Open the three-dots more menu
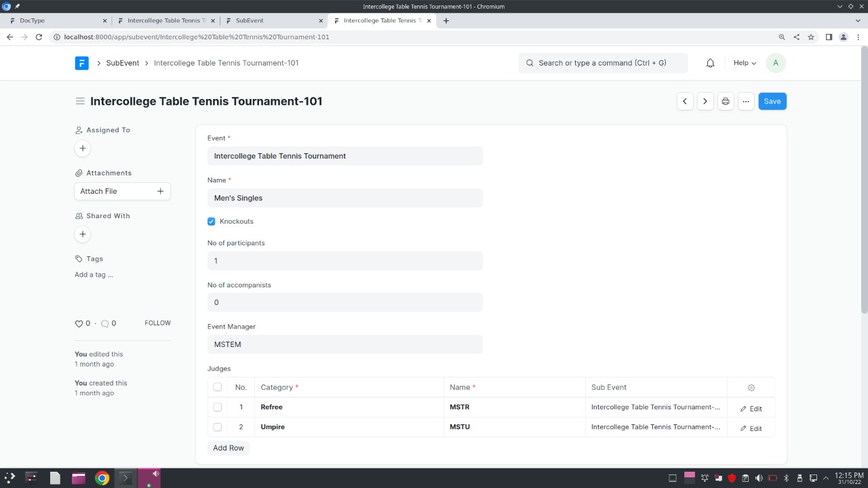This screenshot has height=488, width=868. pyautogui.click(x=746, y=101)
